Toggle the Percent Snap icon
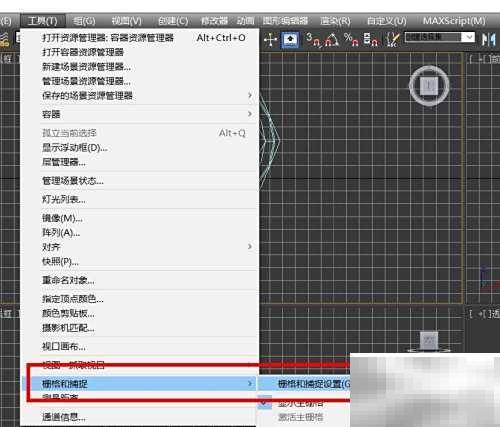Image resolution: width=500 pixels, height=427 pixels. (x=351, y=39)
